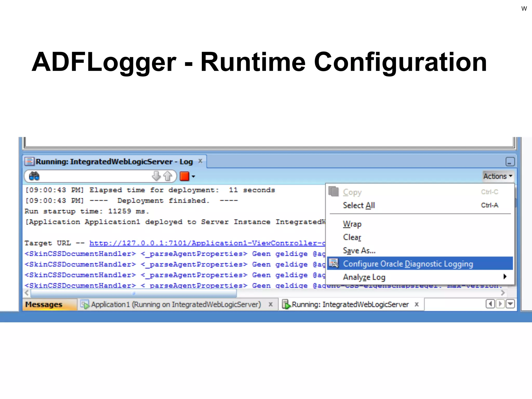Image resolution: width=532 pixels, height=399 pixels.
Task: Open the dropdown arrow beside the red stop button
Action: [x=193, y=176]
